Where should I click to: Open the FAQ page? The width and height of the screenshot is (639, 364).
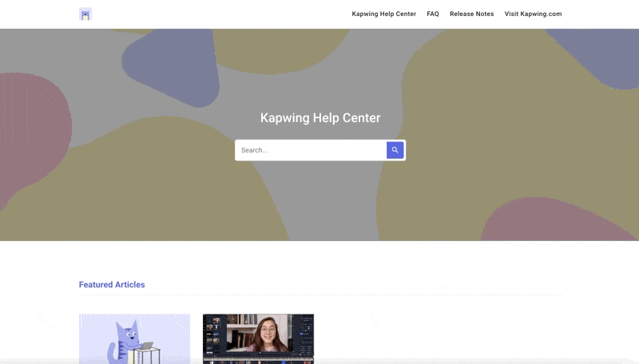[433, 14]
